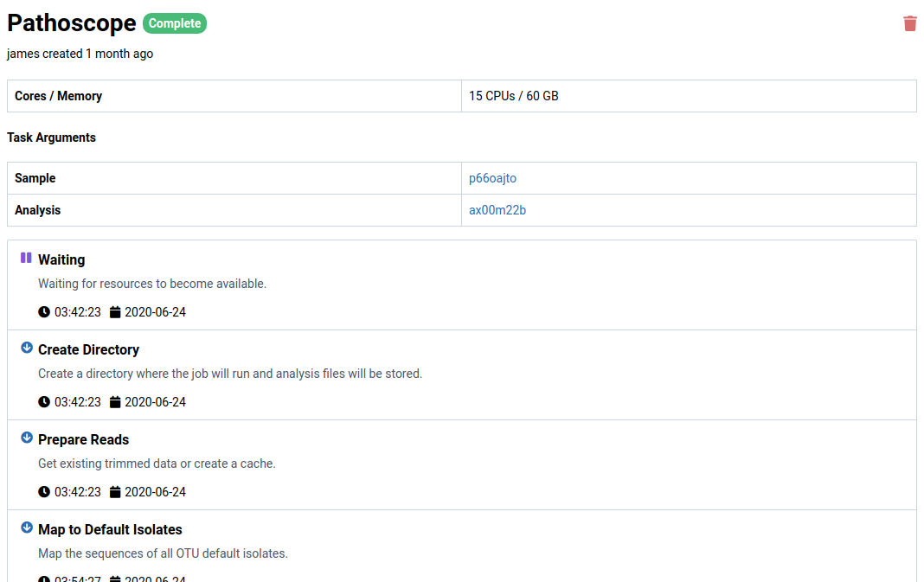Click the clock icon under Map to Default Isolates
The height and width of the screenshot is (582, 924).
click(x=43, y=579)
